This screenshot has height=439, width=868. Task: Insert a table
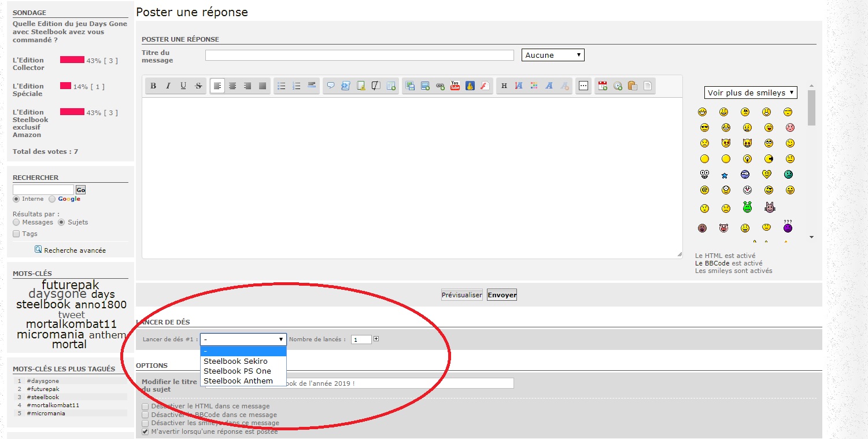[391, 86]
